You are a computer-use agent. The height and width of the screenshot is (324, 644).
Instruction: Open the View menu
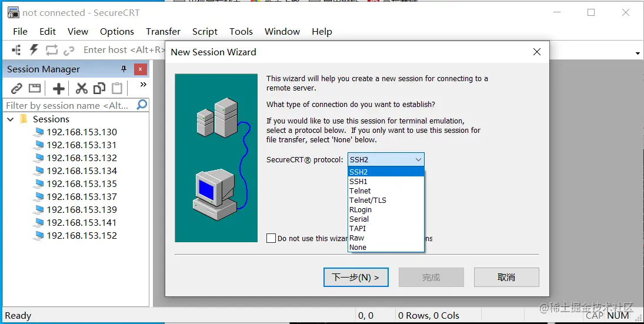(78, 32)
